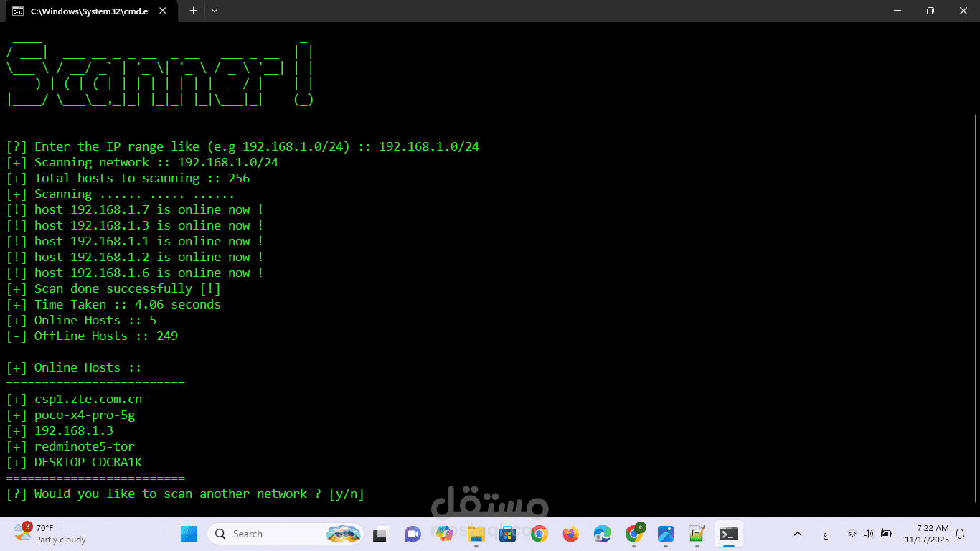Open Task View from the taskbar
The width and height of the screenshot is (980, 551).
tap(380, 534)
